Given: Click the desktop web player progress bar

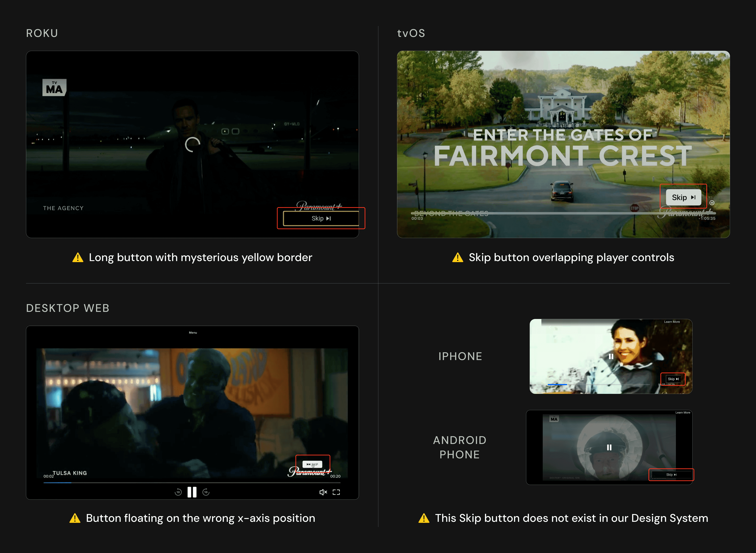Looking at the screenshot, I should click(192, 483).
